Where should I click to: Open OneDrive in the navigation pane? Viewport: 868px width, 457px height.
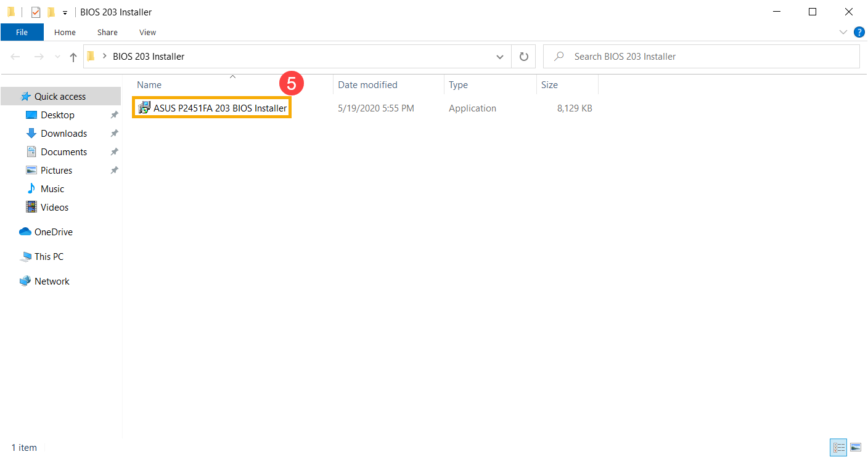(x=53, y=232)
